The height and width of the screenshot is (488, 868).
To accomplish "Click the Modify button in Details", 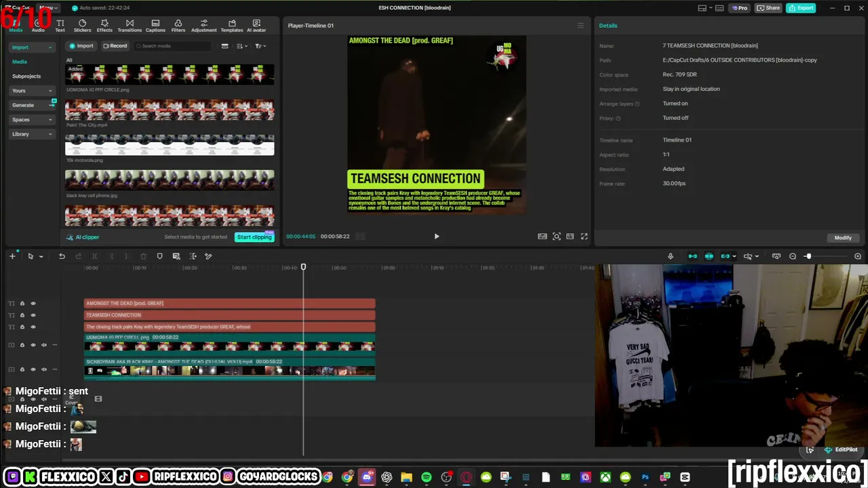I will [843, 238].
